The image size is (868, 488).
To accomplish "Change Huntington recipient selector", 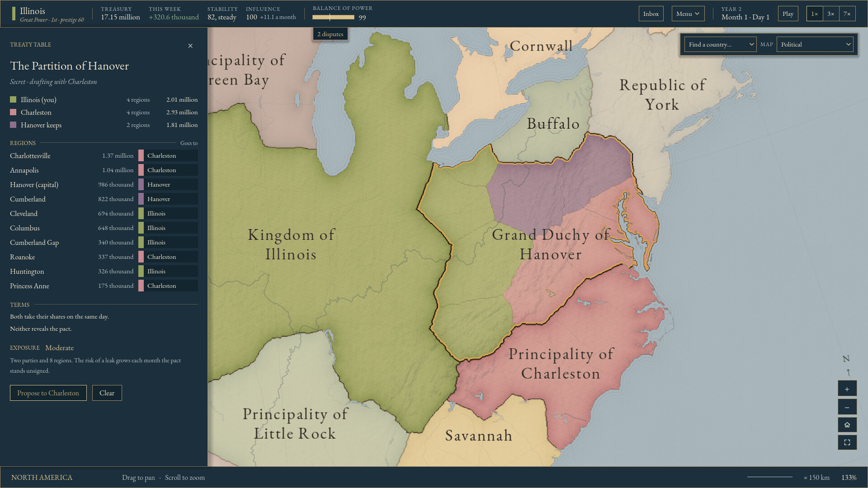I will 168,271.
